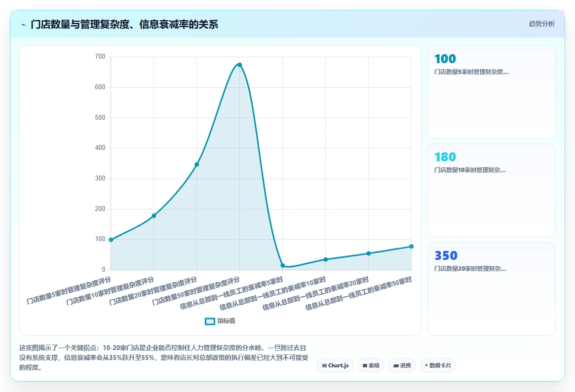
Task: Click axis label 信息从总部到一线员工的衰减率5家时
Action: [231, 293]
